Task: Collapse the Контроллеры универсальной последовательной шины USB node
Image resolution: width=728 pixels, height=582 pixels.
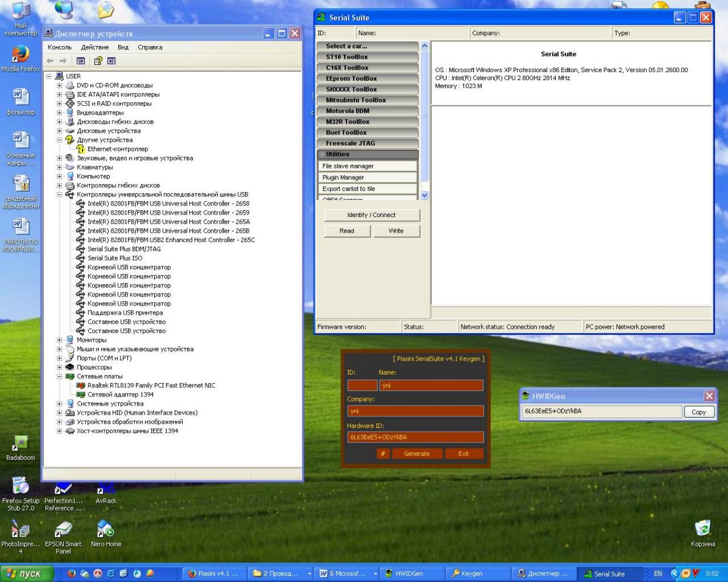Action: (59, 195)
